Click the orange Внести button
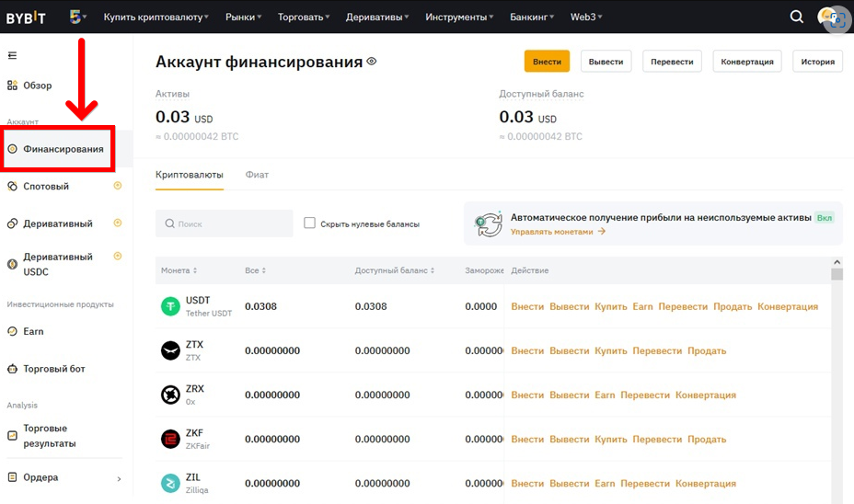This screenshot has height=504, width=854. pyautogui.click(x=547, y=62)
